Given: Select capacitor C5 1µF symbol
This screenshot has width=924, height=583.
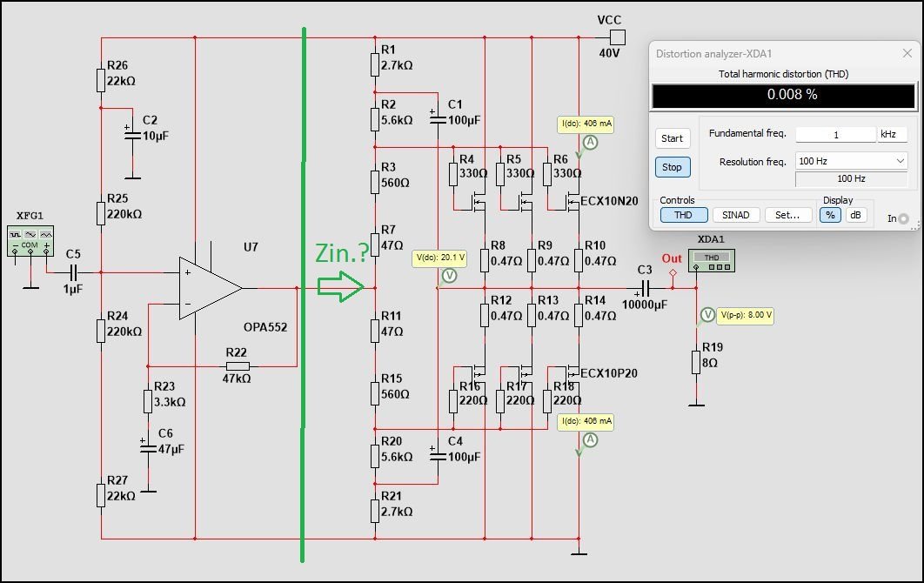Looking at the screenshot, I should [73, 272].
